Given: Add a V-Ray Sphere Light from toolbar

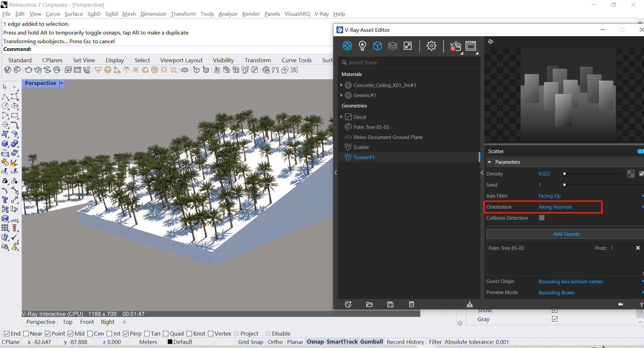Looking at the screenshot, I should 108,70.
